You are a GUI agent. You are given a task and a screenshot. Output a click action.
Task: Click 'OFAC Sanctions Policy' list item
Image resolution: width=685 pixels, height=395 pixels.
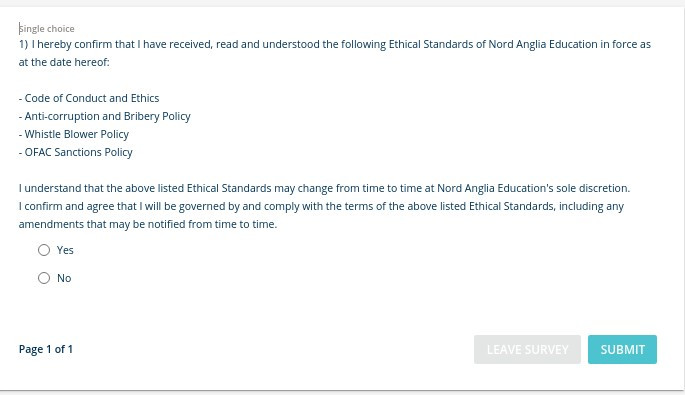pos(76,152)
